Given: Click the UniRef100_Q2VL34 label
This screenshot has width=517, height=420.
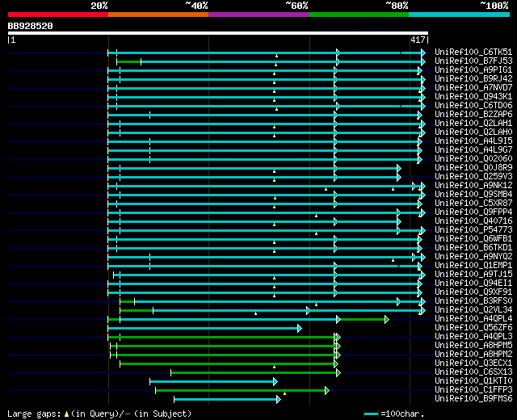Looking at the screenshot, I should tap(473, 310).
